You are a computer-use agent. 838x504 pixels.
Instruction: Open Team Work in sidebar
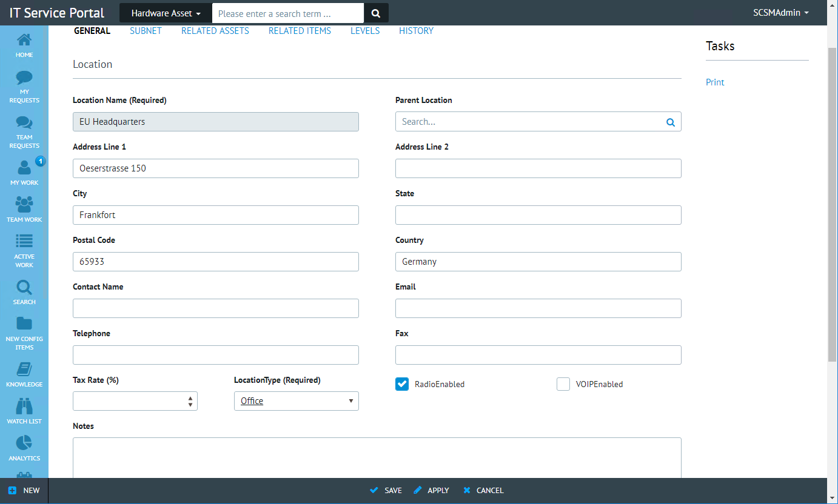pos(24,210)
